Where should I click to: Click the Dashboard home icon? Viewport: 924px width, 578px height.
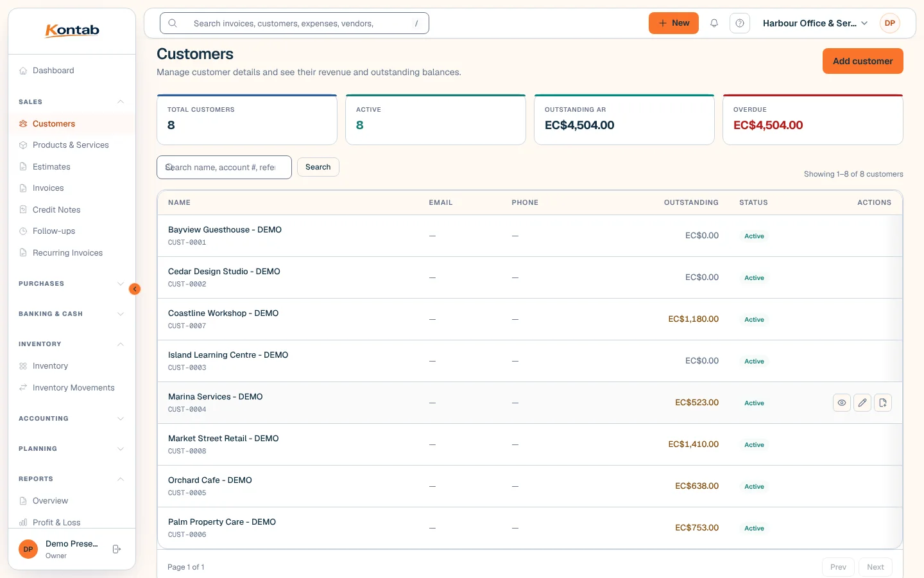23,71
